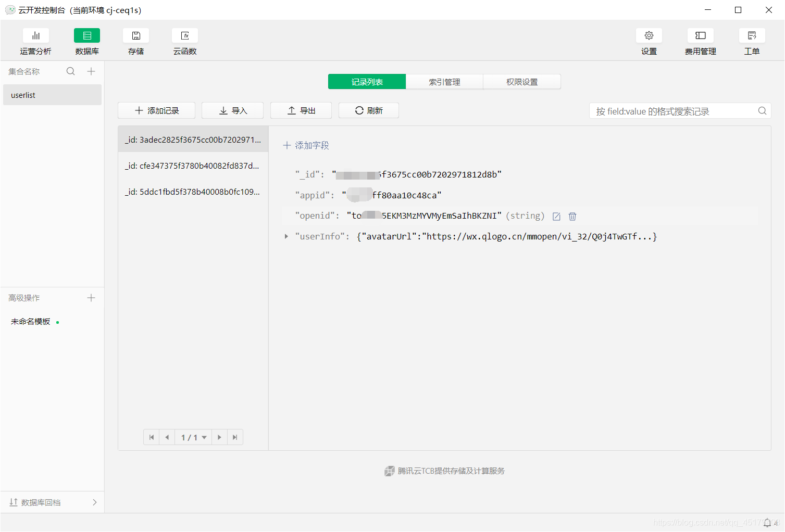Open the 1 / 1 page selector dropdown
This screenshot has width=785, height=532.
(x=193, y=437)
